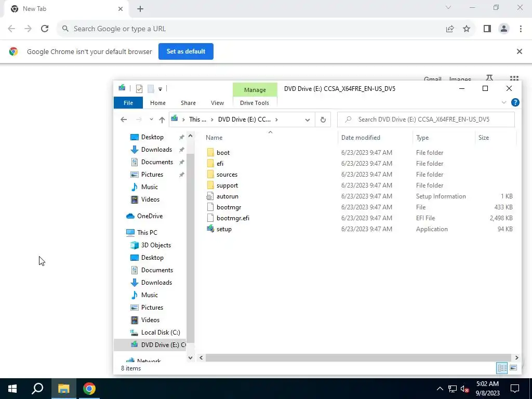Go up one folder level in Explorer
Image resolution: width=532 pixels, height=399 pixels.
pos(162,119)
